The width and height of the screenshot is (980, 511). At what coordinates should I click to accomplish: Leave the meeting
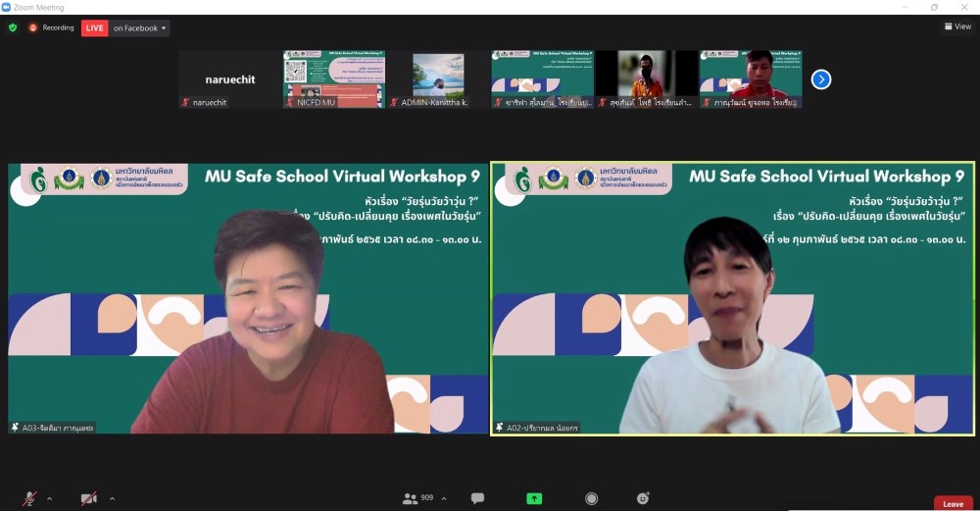click(953, 503)
